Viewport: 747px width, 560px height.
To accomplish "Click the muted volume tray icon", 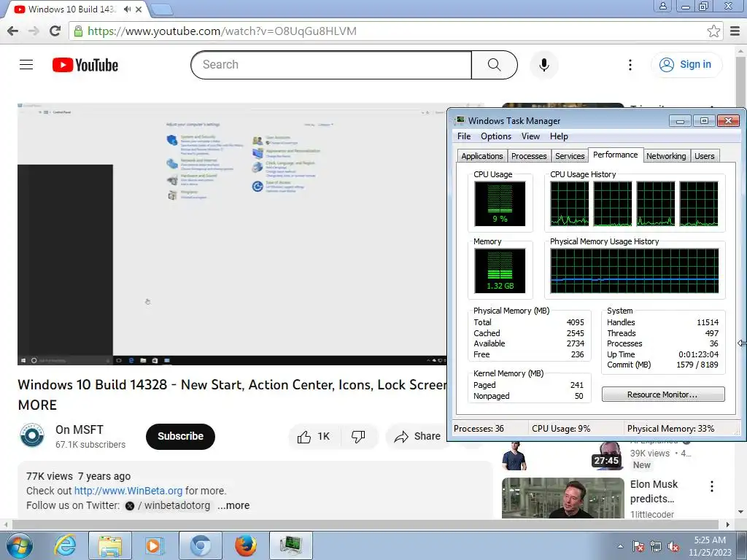I will pyautogui.click(x=673, y=546).
